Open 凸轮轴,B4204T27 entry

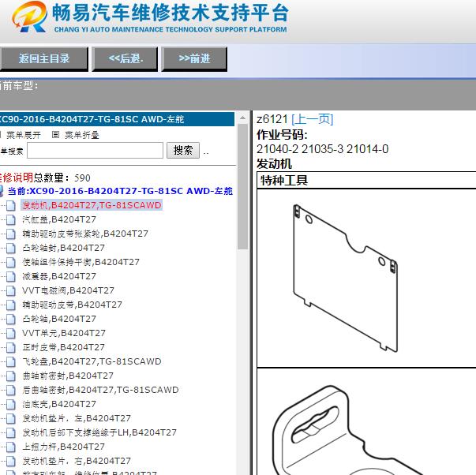59,319
